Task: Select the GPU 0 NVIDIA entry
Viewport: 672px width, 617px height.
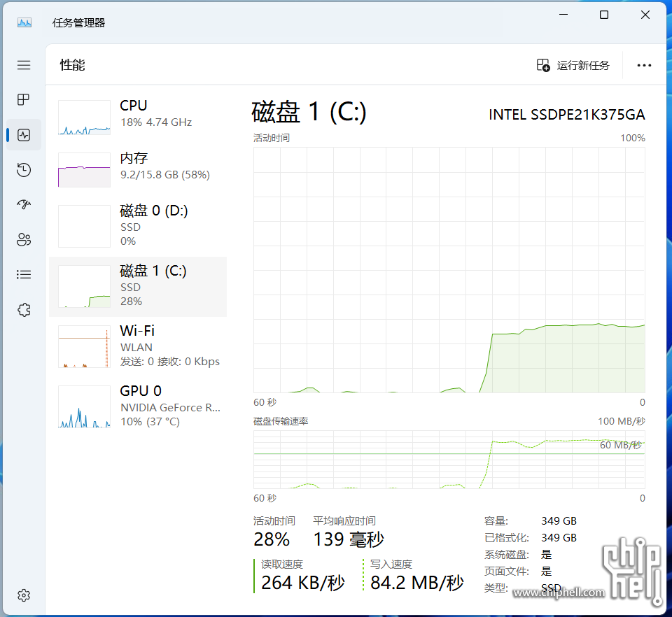Action: 138,406
